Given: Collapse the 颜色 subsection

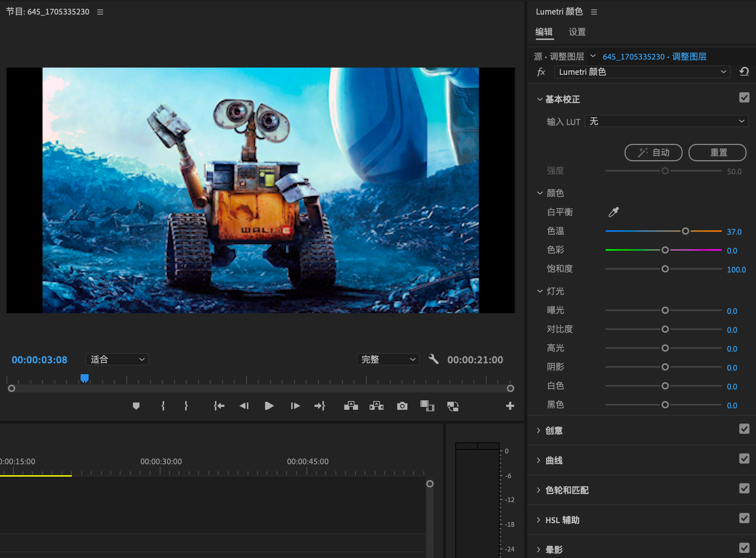Looking at the screenshot, I should pyautogui.click(x=540, y=193).
